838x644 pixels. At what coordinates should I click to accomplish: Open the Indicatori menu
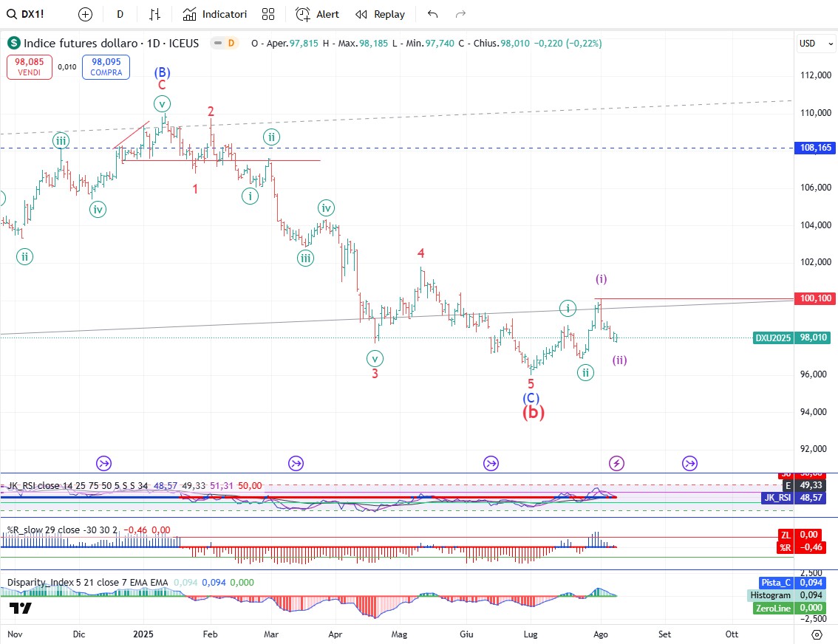pos(215,15)
